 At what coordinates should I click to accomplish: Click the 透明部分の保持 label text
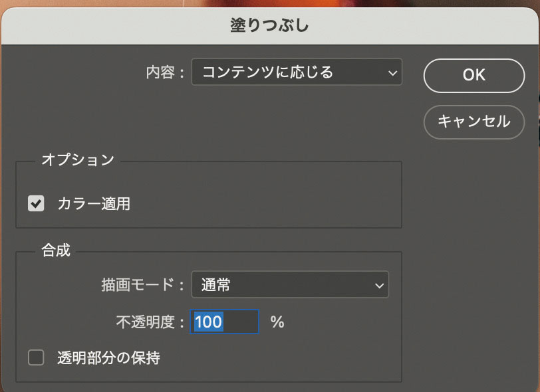click(108, 358)
